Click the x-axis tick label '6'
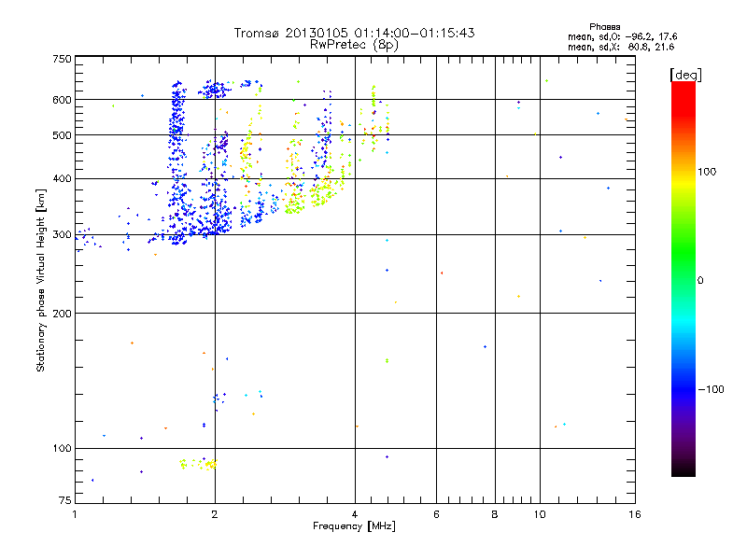747x560 pixels. (x=436, y=514)
